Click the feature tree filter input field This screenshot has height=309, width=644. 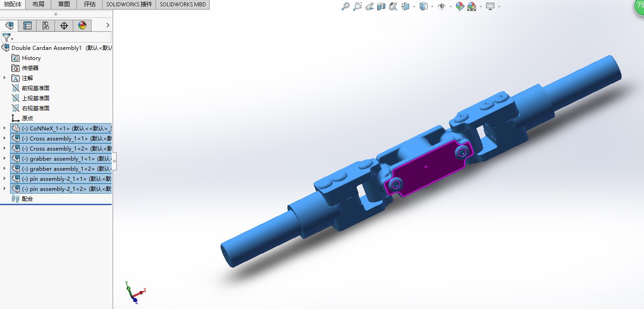[x=56, y=37]
